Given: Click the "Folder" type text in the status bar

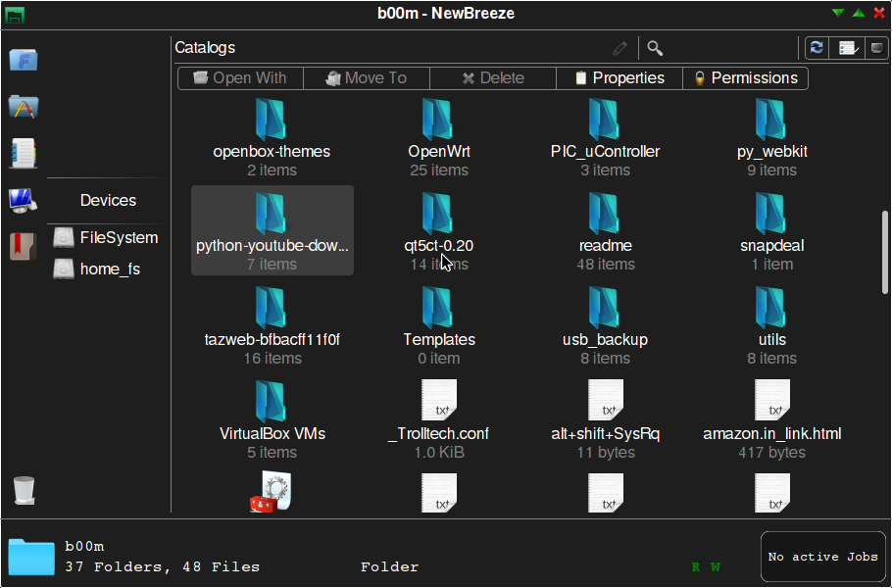Looking at the screenshot, I should pos(390,567).
